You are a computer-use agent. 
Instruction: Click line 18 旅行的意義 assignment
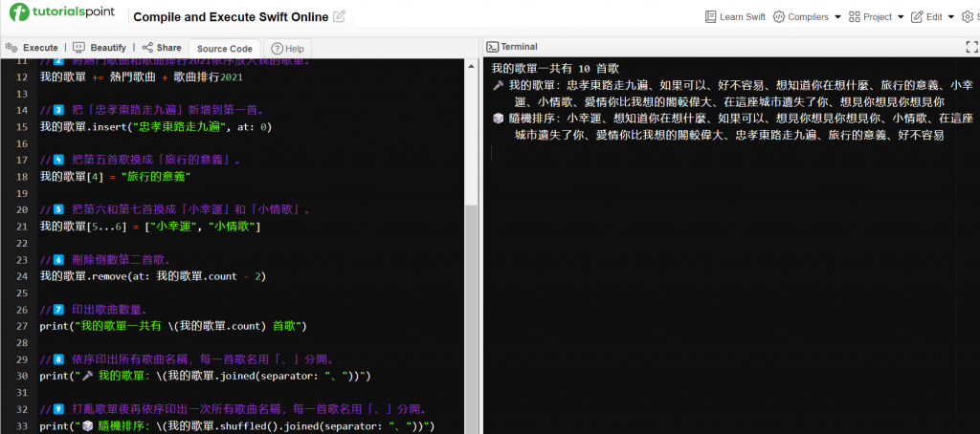[115, 177]
